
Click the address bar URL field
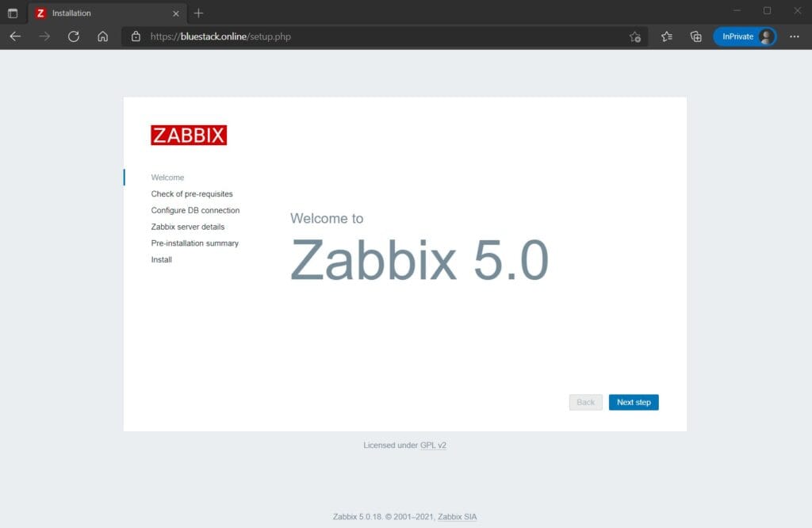point(383,36)
